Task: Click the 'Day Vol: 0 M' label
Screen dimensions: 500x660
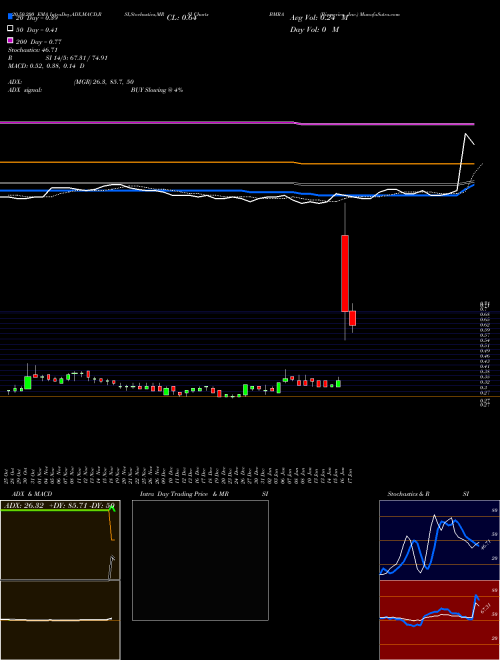Action: (x=314, y=29)
